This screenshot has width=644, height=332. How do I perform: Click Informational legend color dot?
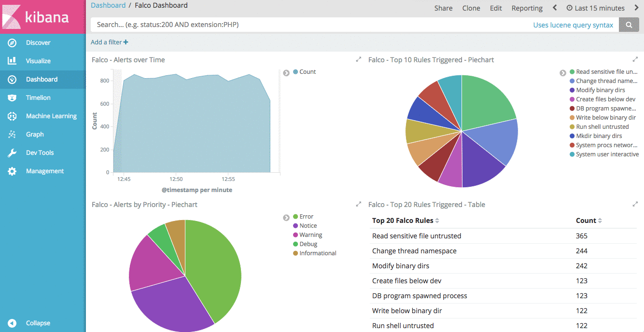coord(295,253)
